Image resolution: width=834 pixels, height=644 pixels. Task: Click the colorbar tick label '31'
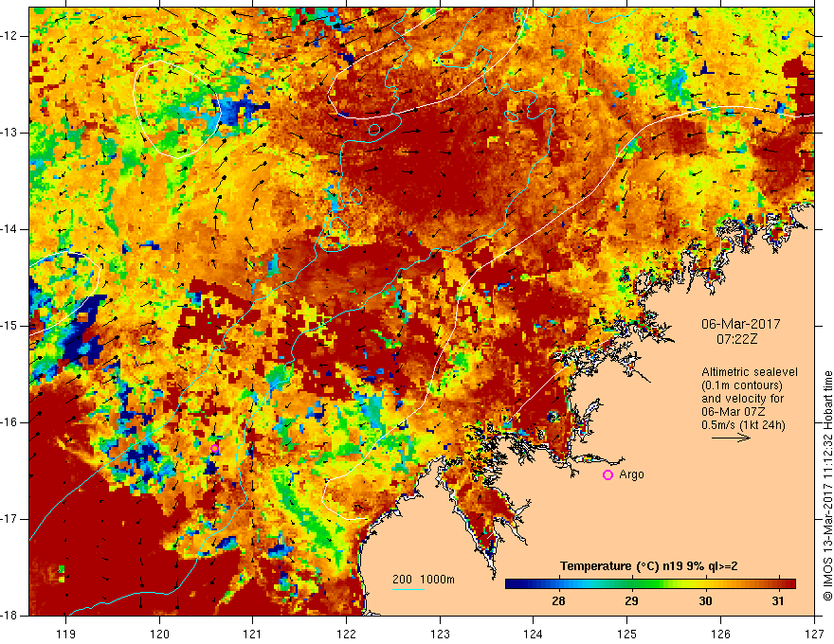(778, 601)
